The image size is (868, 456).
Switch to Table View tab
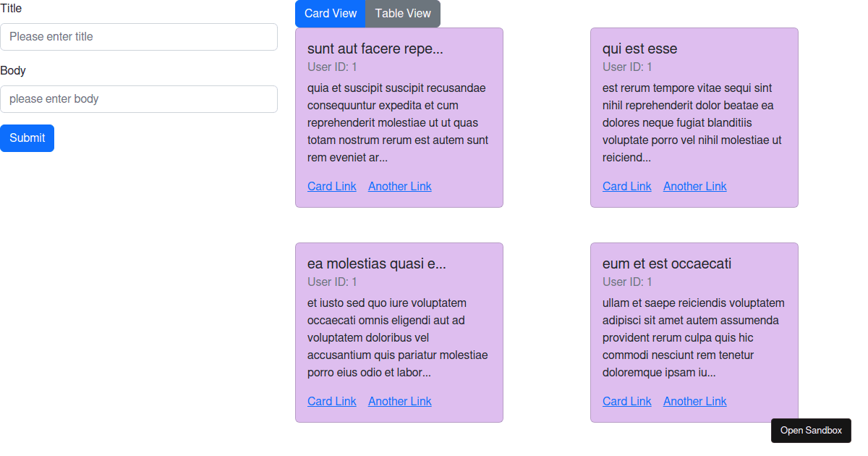point(402,13)
